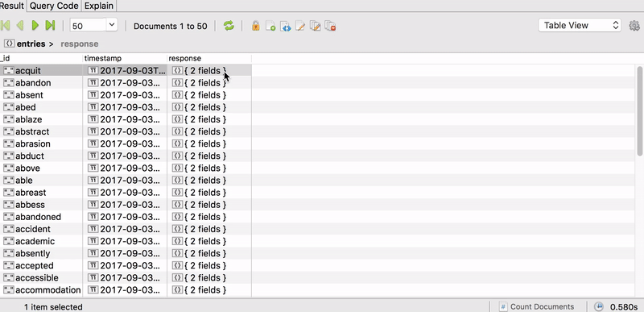Select the accessible id cell
This screenshot has width=644, height=312.
pos(41,278)
